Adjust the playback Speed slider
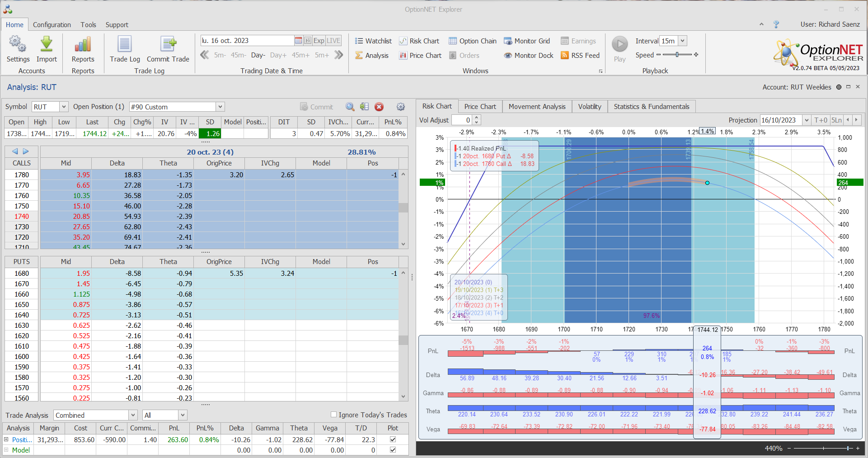Image resolution: width=868 pixels, height=458 pixels. 677,55
